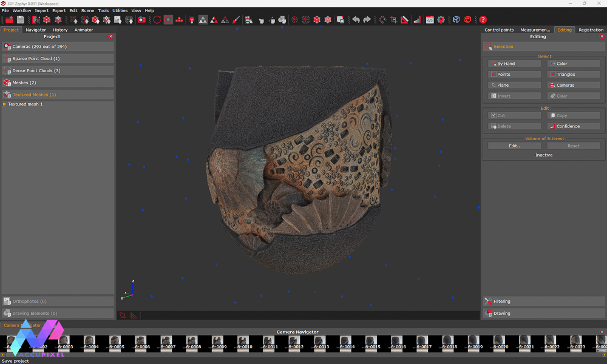Switch to wireframe rendering via the triangle outline icon
607x364 pixels.
225,19
